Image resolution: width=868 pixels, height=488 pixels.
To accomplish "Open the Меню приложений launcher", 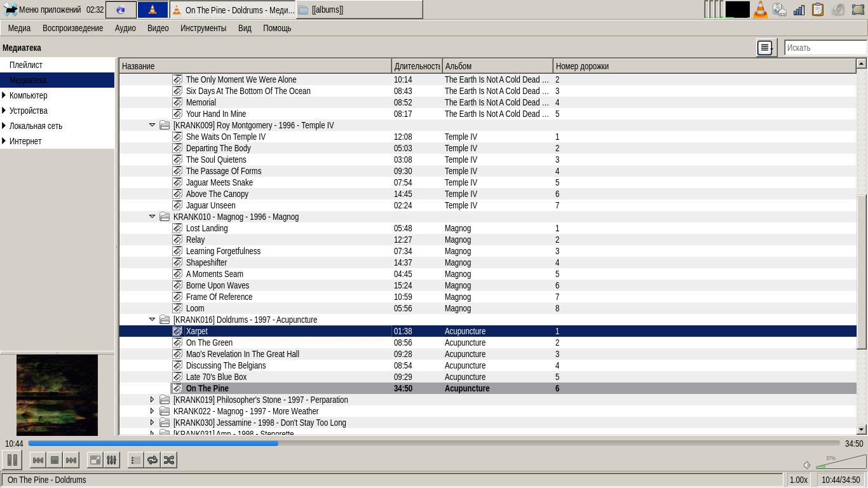I will 43,10.
